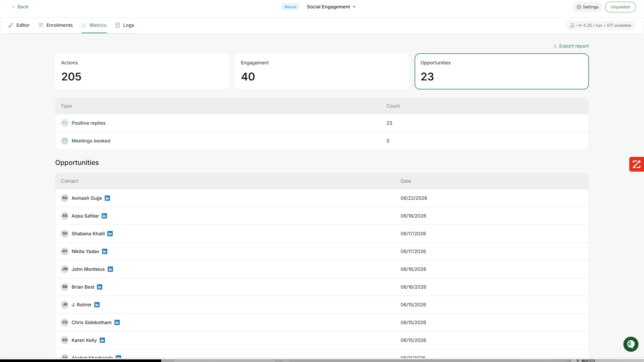Open Nikita Yadav's LinkedIn icon

coord(105,251)
